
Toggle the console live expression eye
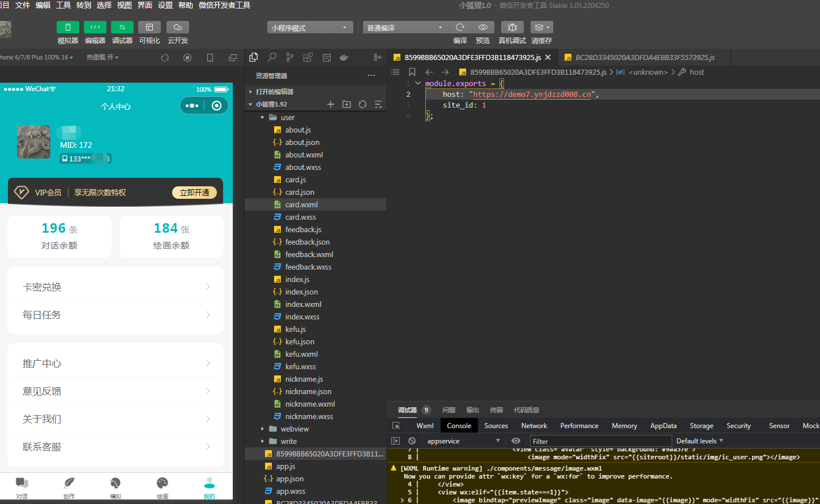pyautogui.click(x=516, y=441)
